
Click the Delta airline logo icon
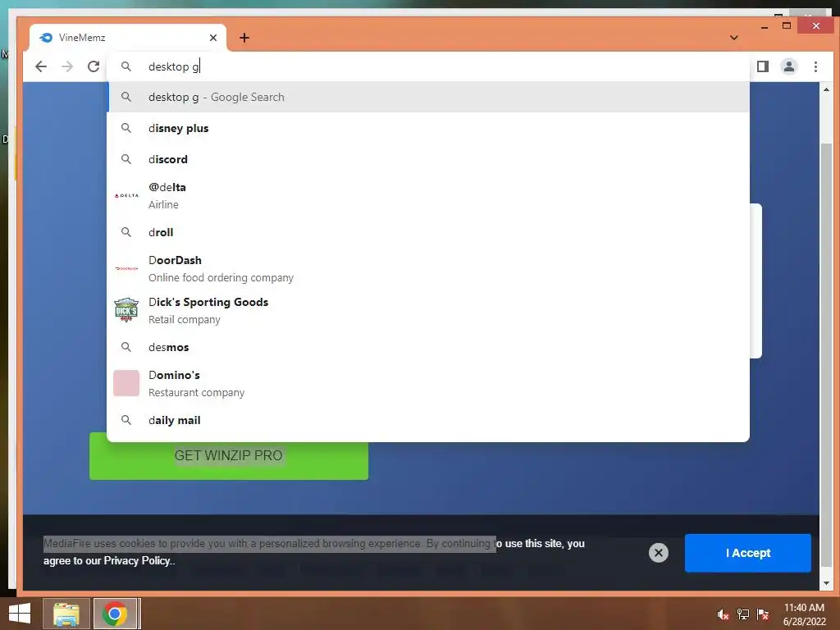click(x=126, y=195)
